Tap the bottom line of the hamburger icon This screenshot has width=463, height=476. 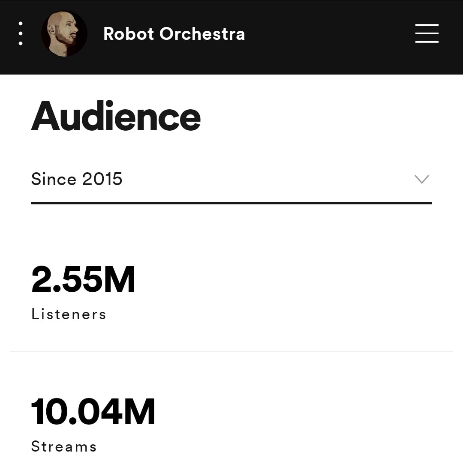point(427,42)
